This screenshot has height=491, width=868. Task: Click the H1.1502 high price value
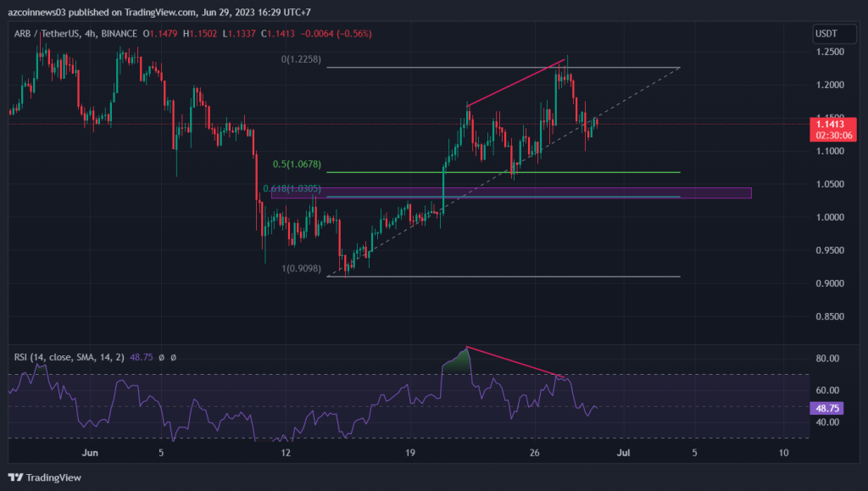[x=200, y=34]
